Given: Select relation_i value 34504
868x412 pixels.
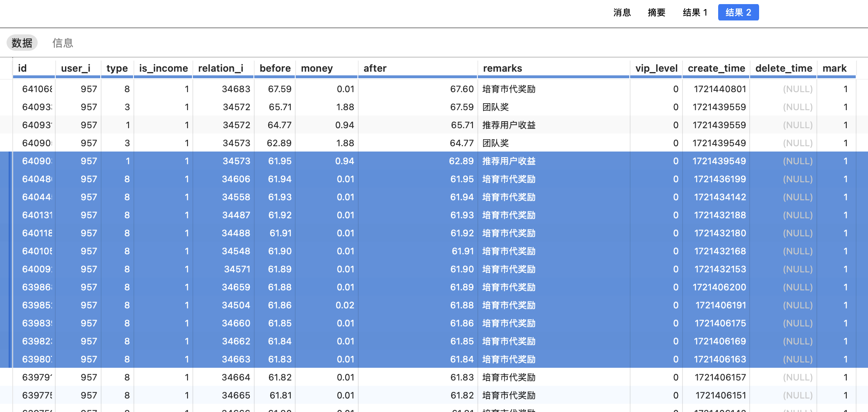Looking at the screenshot, I should [x=236, y=306].
